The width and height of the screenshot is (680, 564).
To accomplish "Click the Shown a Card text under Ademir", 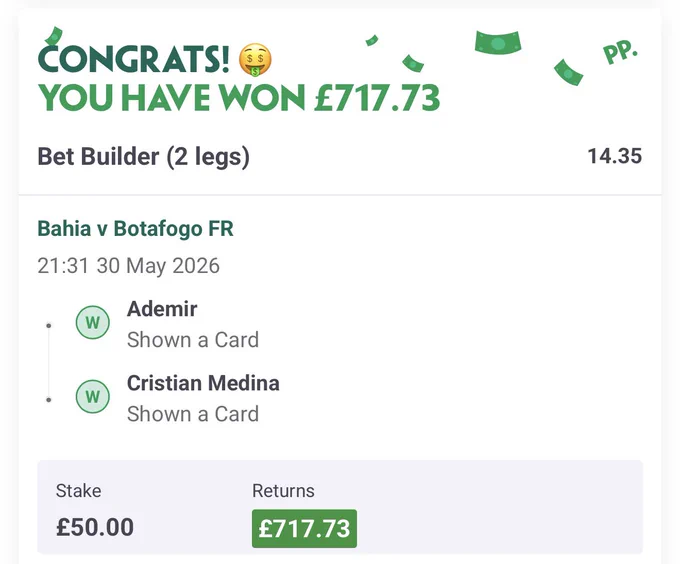I will (x=193, y=340).
